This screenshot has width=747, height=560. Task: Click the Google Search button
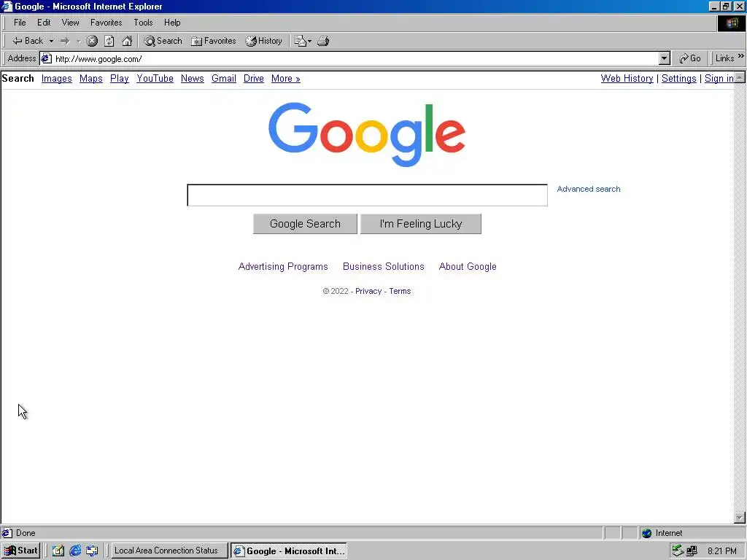point(305,224)
